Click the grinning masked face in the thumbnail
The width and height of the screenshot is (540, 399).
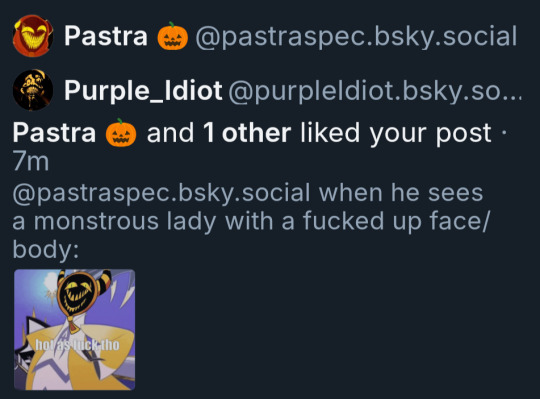click(76, 292)
